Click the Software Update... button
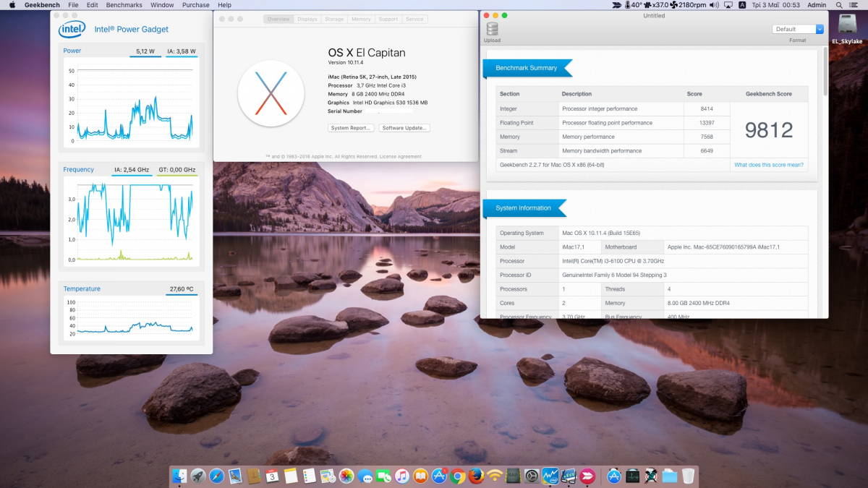The height and width of the screenshot is (488, 868). click(x=405, y=128)
